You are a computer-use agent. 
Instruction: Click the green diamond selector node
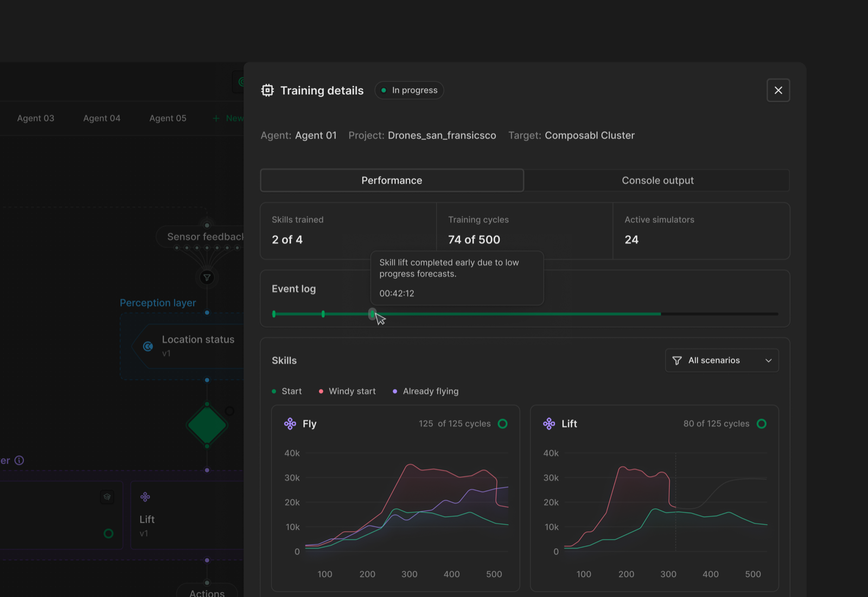207,425
